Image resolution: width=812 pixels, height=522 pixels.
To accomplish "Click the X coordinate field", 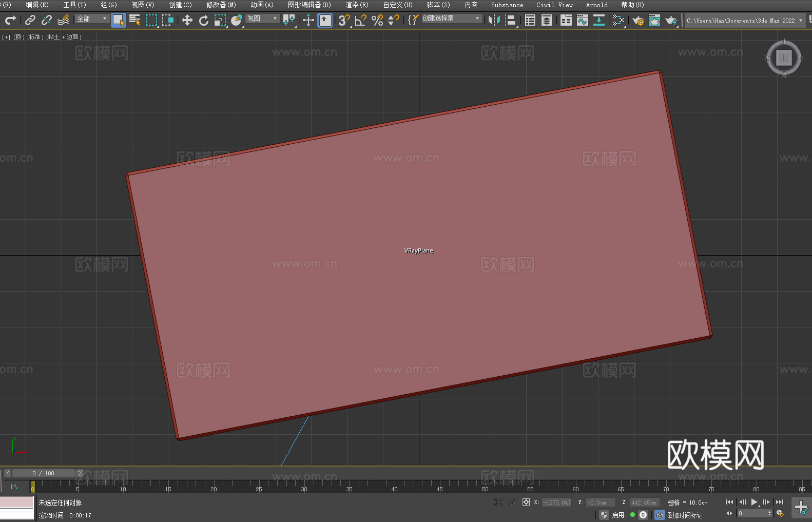I will coord(557,502).
